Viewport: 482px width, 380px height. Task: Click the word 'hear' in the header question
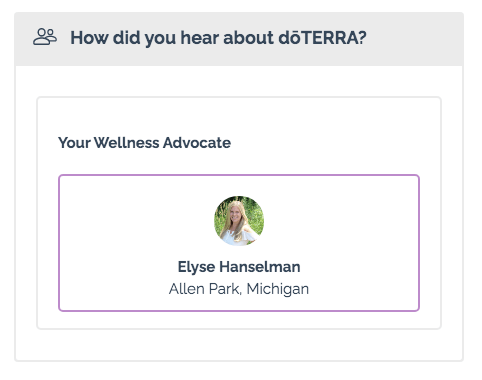(x=200, y=38)
